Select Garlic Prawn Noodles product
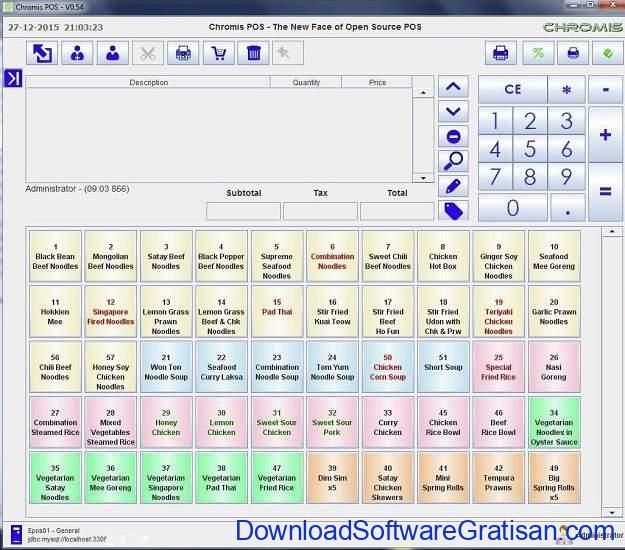The image size is (625, 550). click(554, 312)
